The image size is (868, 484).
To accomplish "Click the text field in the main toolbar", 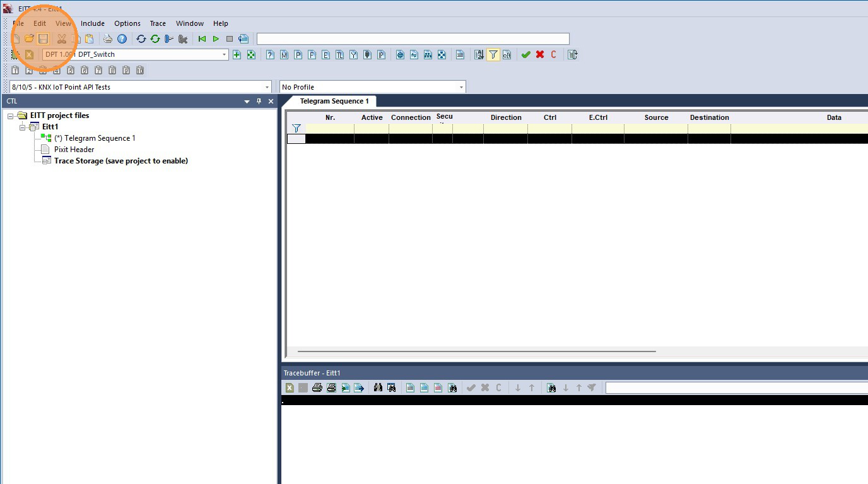I will click(413, 39).
